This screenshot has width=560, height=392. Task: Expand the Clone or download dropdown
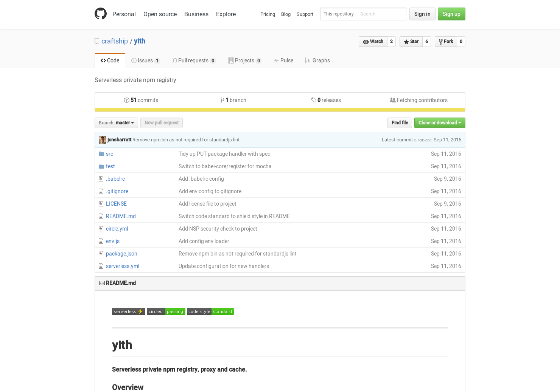[440, 123]
